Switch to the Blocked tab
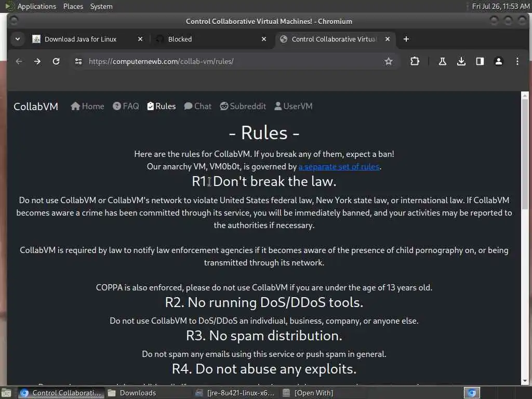The height and width of the screenshot is (399, 532). tap(180, 39)
